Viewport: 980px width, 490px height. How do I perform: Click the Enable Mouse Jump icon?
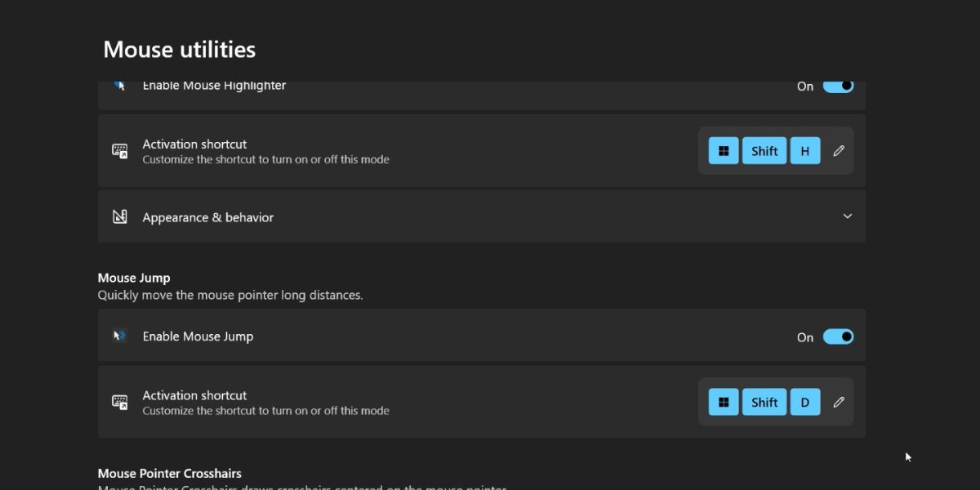(x=120, y=336)
